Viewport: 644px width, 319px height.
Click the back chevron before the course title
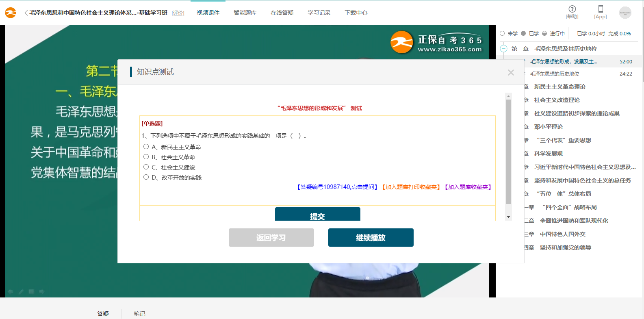26,13
